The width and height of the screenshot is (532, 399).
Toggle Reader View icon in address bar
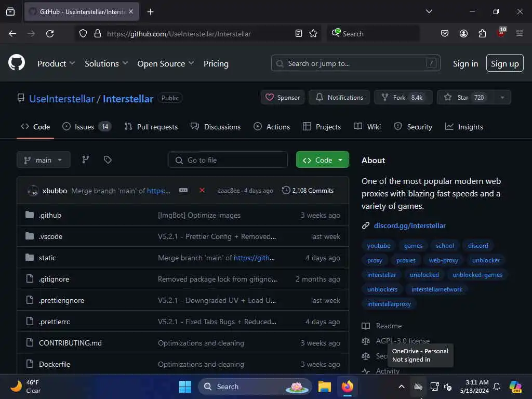coord(299,34)
